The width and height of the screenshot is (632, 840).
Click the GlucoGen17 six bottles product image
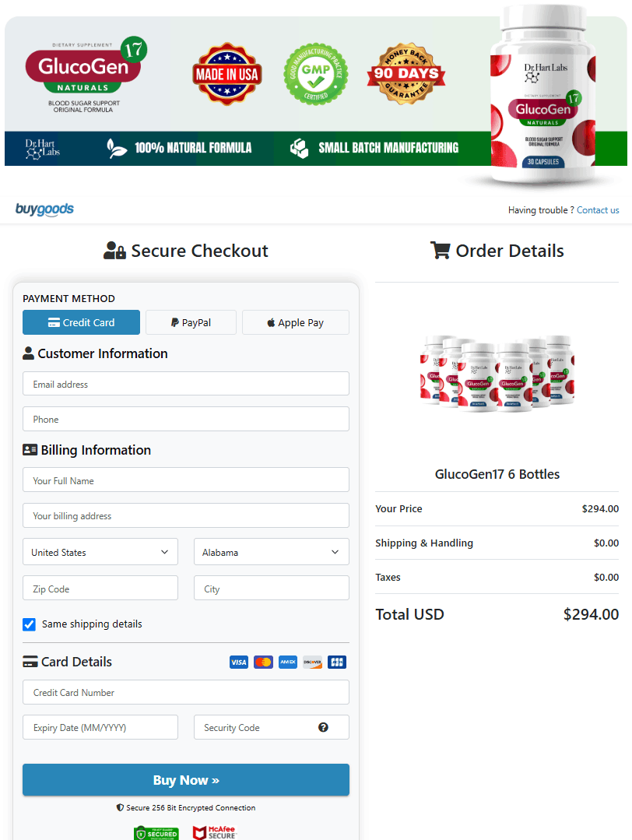[x=497, y=374]
